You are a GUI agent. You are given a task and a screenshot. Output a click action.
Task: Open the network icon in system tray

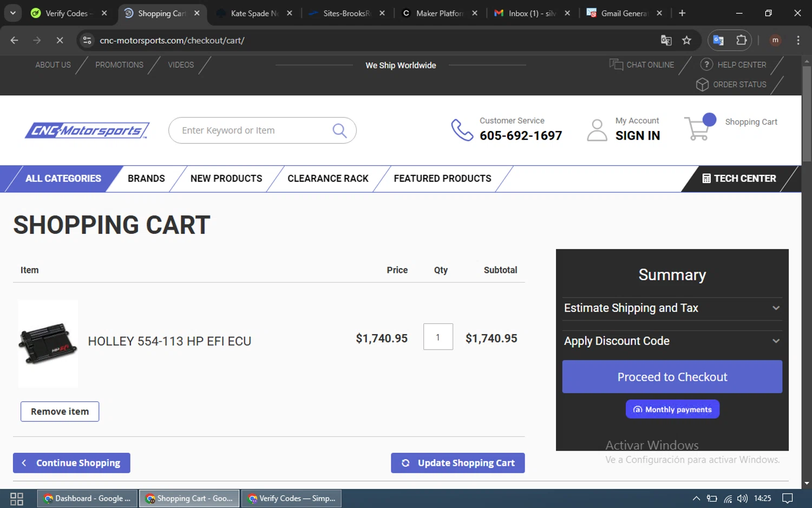click(728, 498)
